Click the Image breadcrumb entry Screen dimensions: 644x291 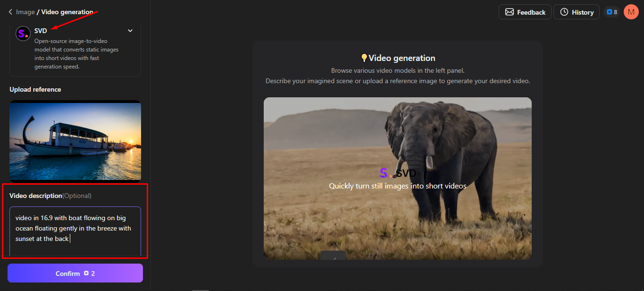(x=25, y=12)
